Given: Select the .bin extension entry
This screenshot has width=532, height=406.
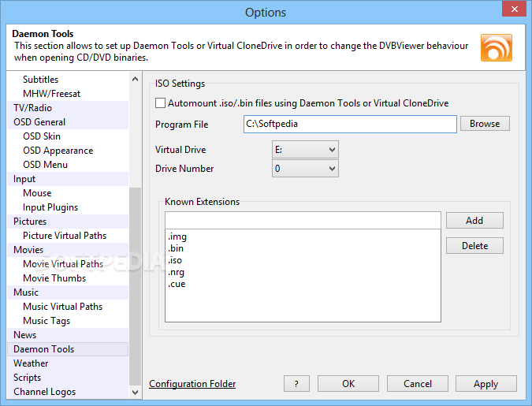Looking at the screenshot, I should click(x=176, y=248).
